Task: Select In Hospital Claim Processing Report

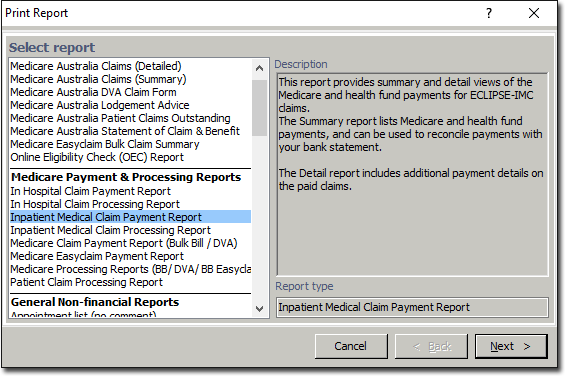Action: coord(95,204)
